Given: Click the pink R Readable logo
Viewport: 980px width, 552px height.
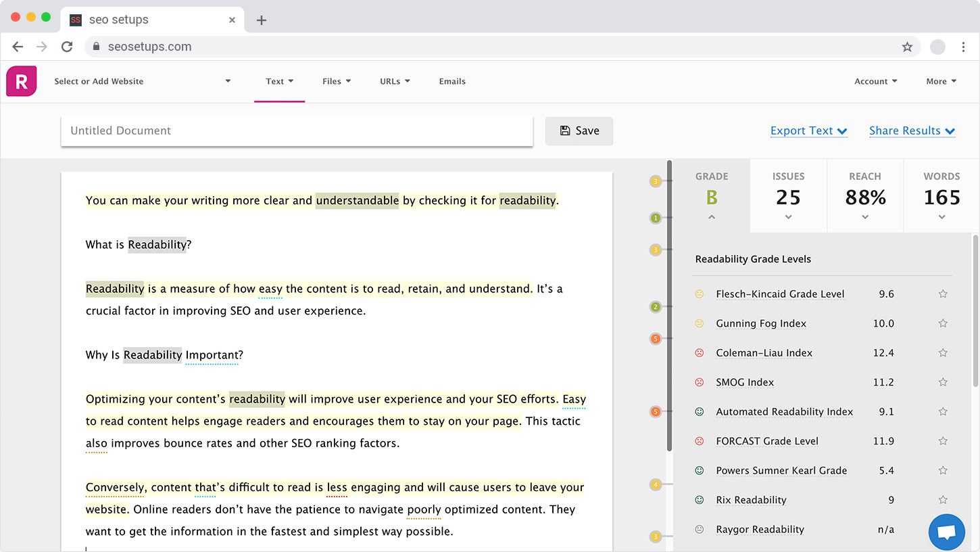Looking at the screenshot, I should click(22, 81).
